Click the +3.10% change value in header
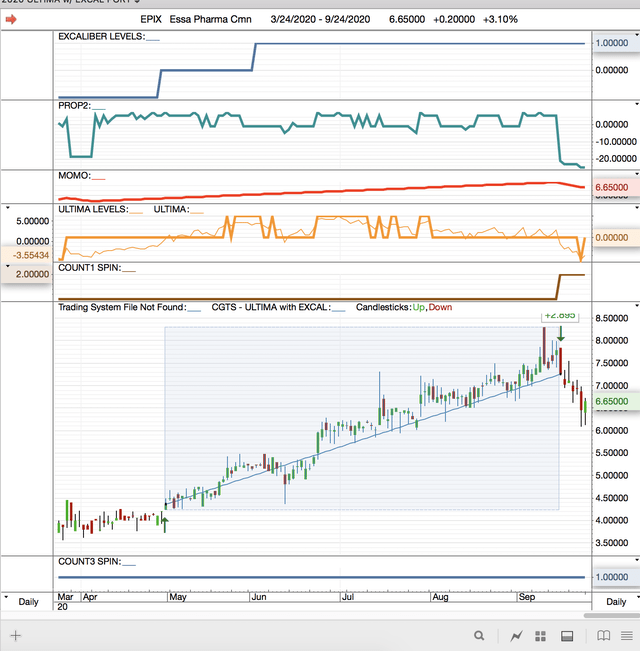 500,19
